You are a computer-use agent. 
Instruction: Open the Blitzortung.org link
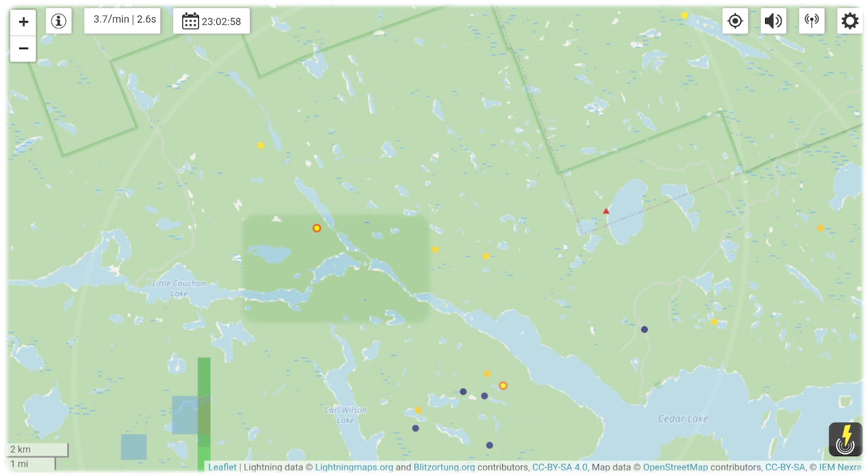[x=444, y=467]
